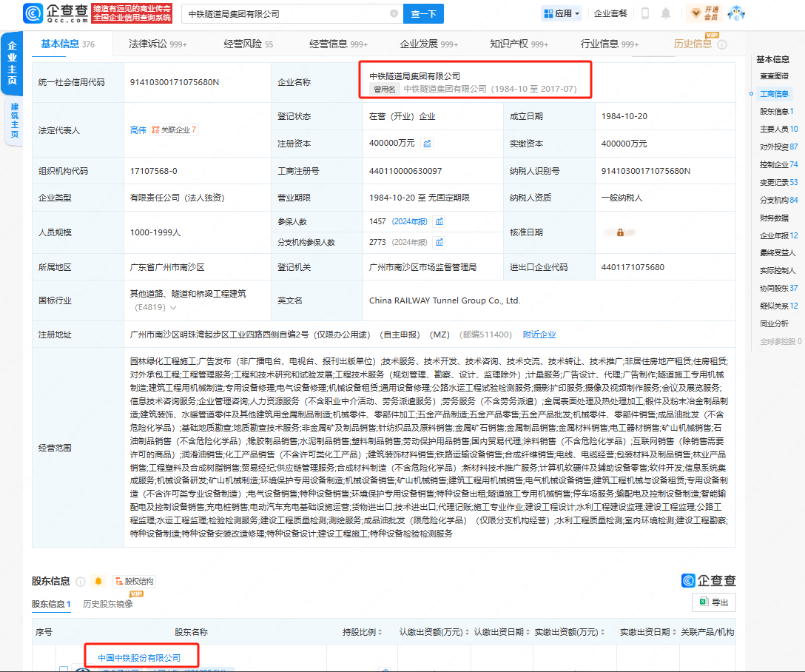Open 附近企业 link

coord(539,335)
